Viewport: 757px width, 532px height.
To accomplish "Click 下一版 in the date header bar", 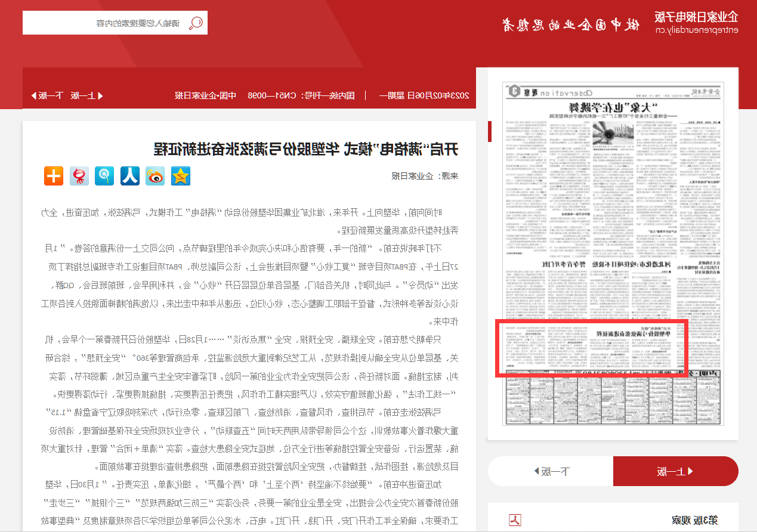I will pyautogui.click(x=47, y=95).
